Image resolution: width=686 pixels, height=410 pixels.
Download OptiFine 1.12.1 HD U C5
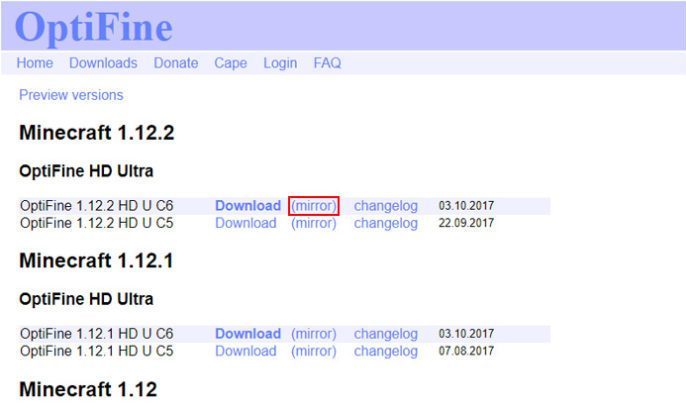(246, 351)
